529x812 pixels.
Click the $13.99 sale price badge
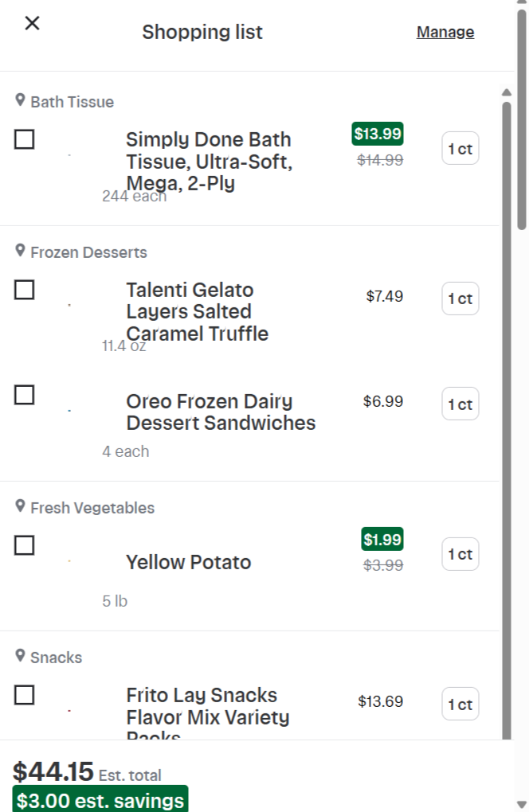click(378, 134)
